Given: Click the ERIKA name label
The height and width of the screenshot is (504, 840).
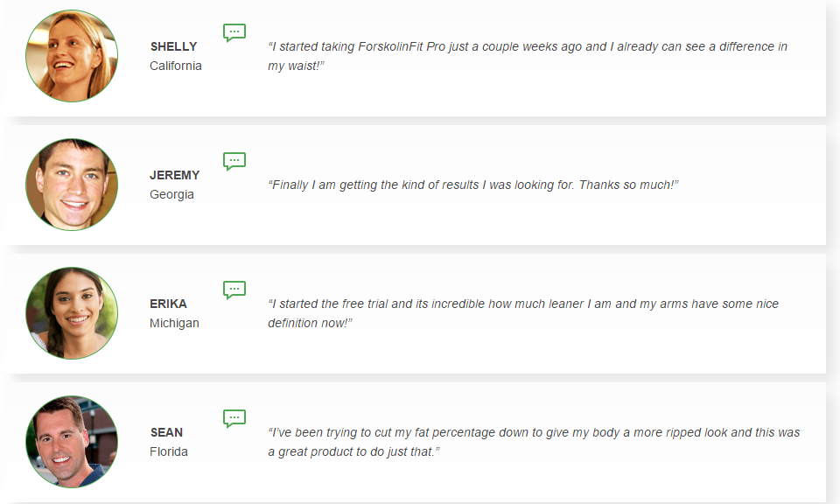Looking at the screenshot, I should coord(168,304).
